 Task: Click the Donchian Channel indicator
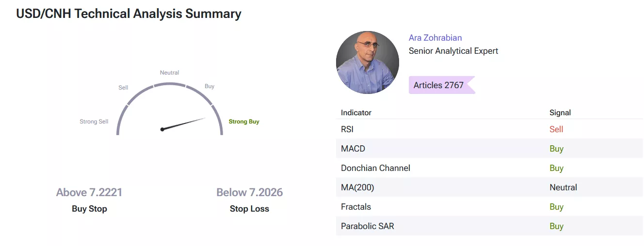coord(375,168)
